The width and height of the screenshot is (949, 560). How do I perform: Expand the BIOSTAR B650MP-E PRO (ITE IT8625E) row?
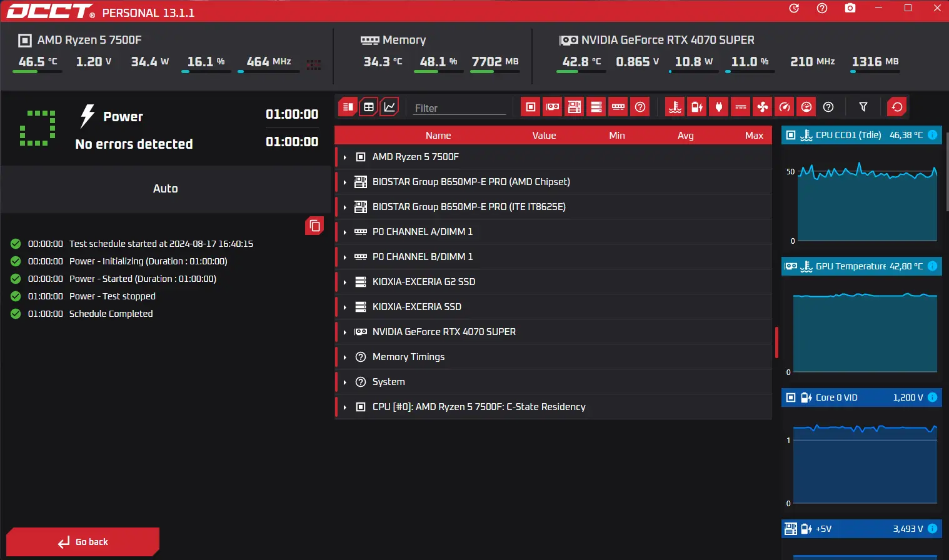(344, 207)
